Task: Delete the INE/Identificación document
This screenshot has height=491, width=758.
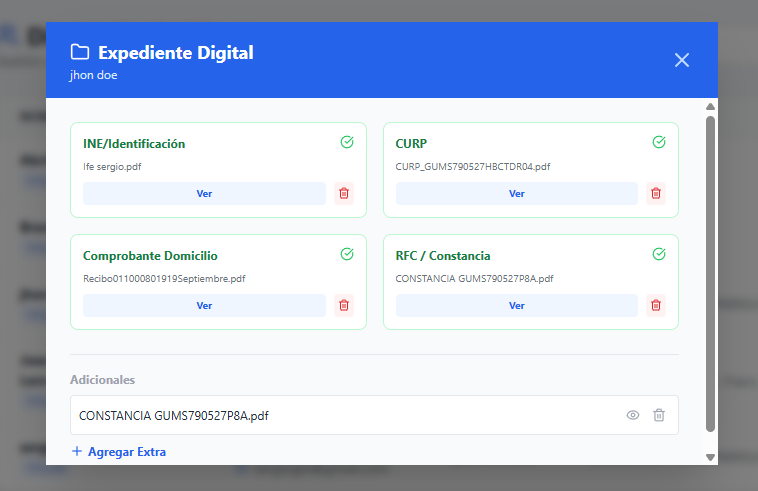Action: click(x=344, y=193)
